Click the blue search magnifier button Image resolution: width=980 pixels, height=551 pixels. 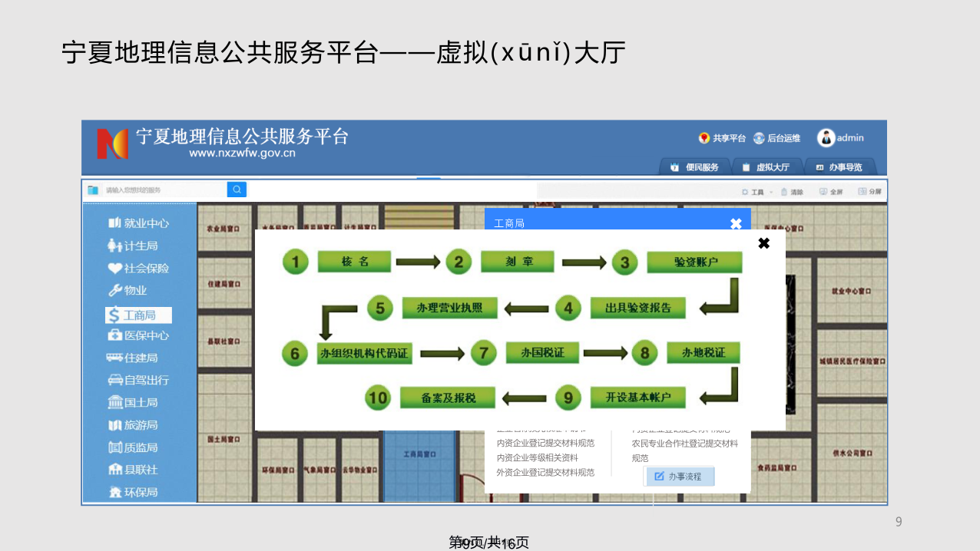click(237, 190)
